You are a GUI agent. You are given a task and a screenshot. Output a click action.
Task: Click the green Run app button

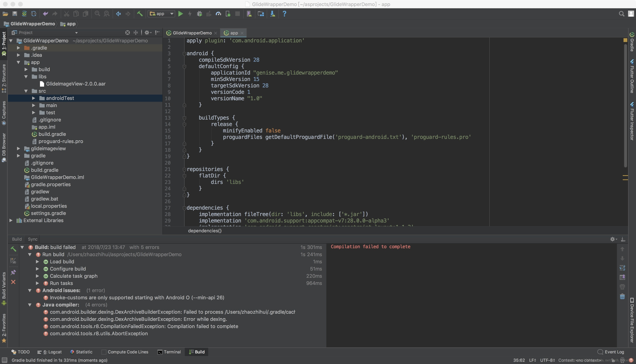180,14
